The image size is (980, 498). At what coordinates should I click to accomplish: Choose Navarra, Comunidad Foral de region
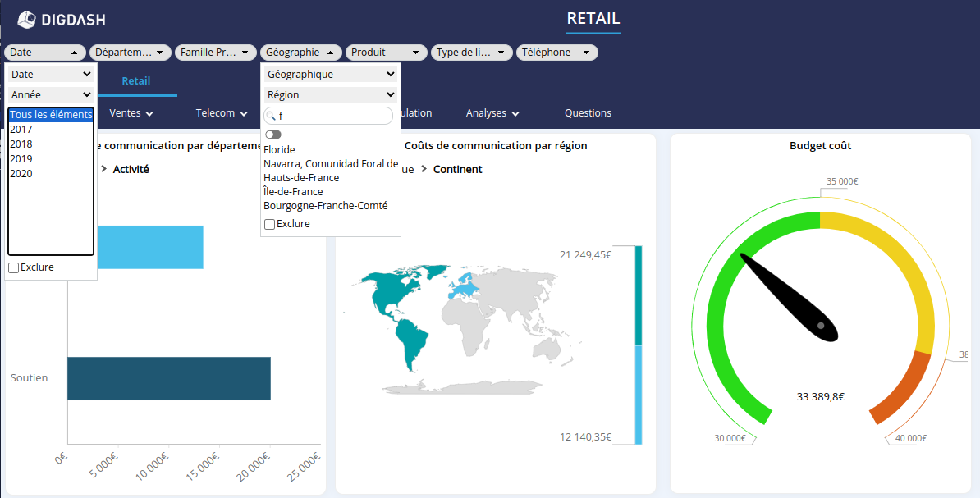pos(331,164)
